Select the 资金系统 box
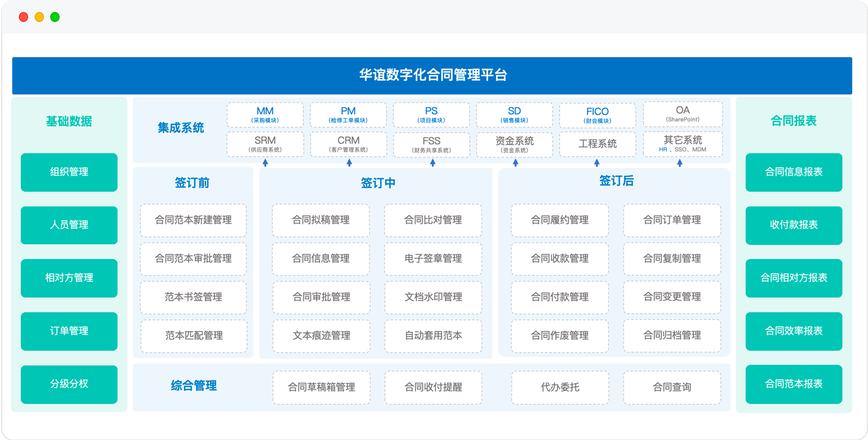Screen dimensions: 868x440 (514, 145)
